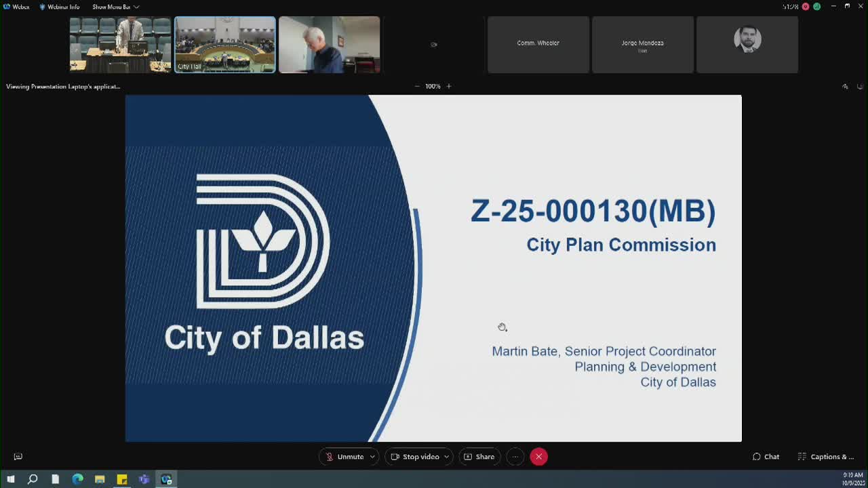Select the podium speaker video thumbnail
The height and width of the screenshot is (488, 868).
(121, 45)
